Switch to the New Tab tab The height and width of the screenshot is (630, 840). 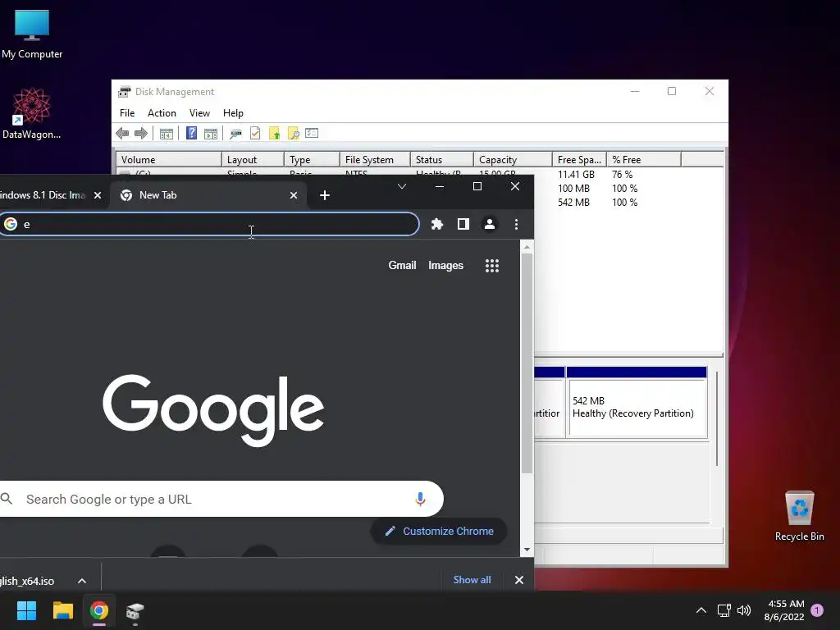[209, 195]
